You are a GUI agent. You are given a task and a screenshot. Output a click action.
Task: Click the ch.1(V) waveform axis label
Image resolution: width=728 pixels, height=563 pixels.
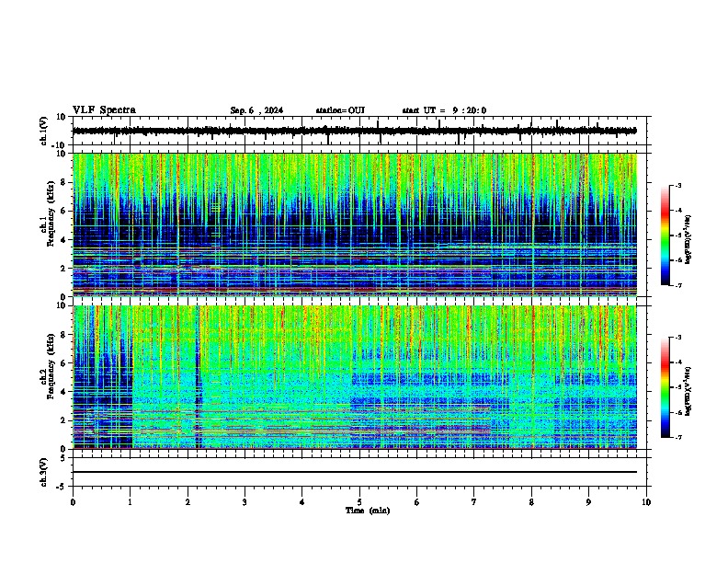point(44,131)
